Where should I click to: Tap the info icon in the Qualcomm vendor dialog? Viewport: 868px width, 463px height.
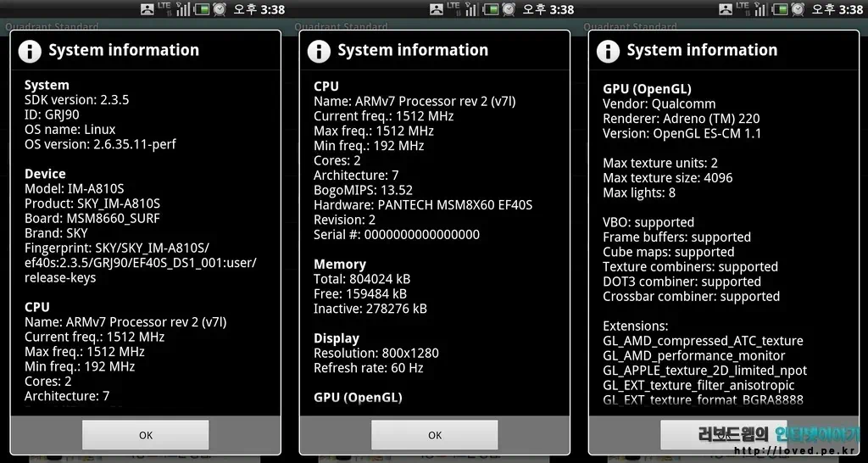click(x=608, y=51)
